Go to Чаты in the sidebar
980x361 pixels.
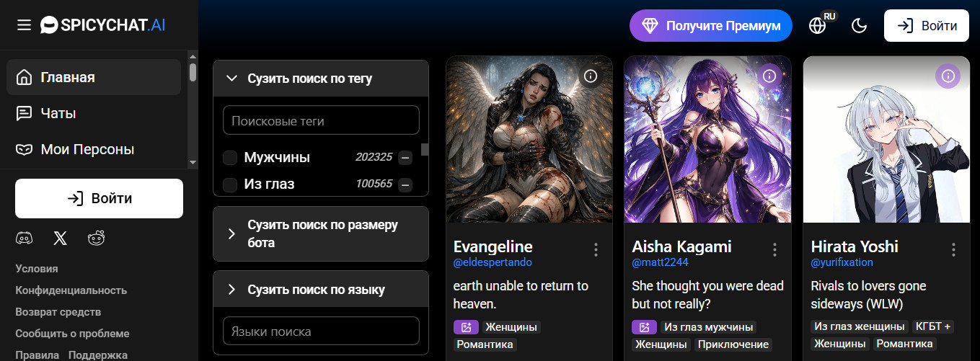(58, 113)
